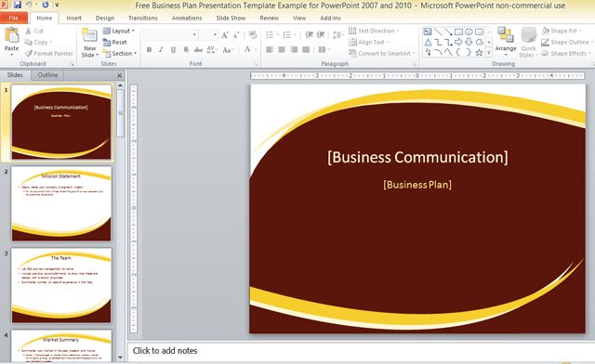Open the Columns dropdown
595x364 pixels.
tap(324, 49)
